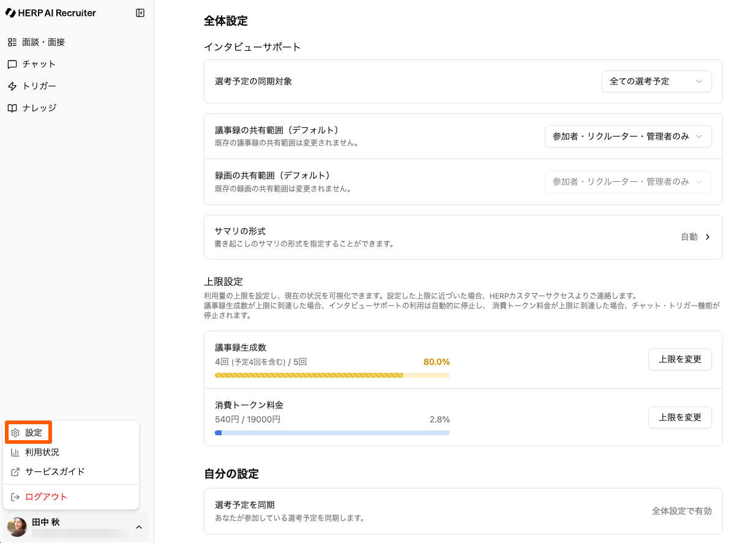Screen dimensions: 756x543
Task: Open the 選考予定の同期対象 dropdown
Action: tap(656, 81)
